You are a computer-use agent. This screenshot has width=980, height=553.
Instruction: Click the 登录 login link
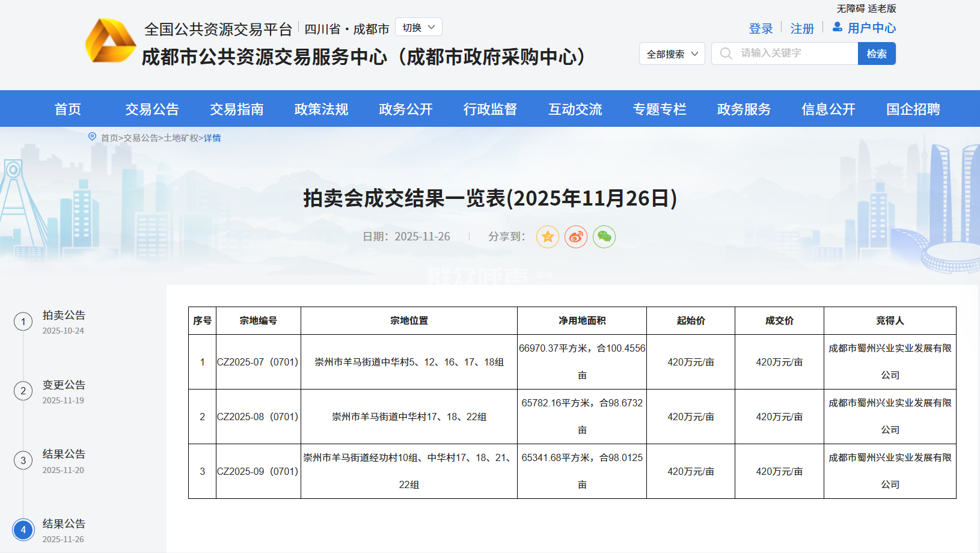tap(761, 28)
